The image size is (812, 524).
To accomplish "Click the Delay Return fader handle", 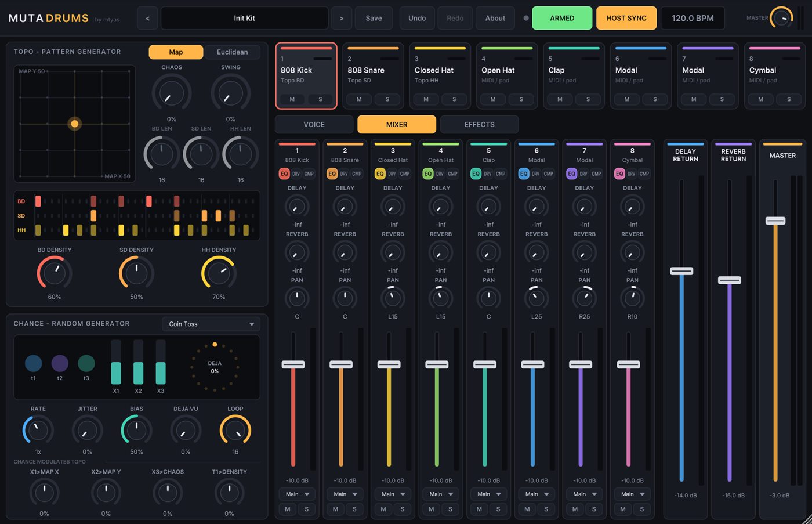I will click(681, 271).
